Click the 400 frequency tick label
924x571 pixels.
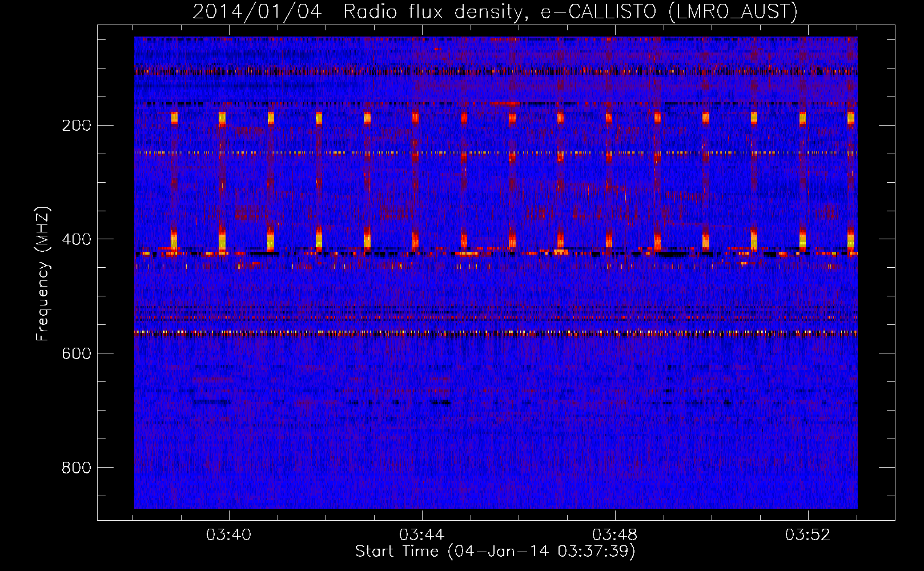(77, 239)
